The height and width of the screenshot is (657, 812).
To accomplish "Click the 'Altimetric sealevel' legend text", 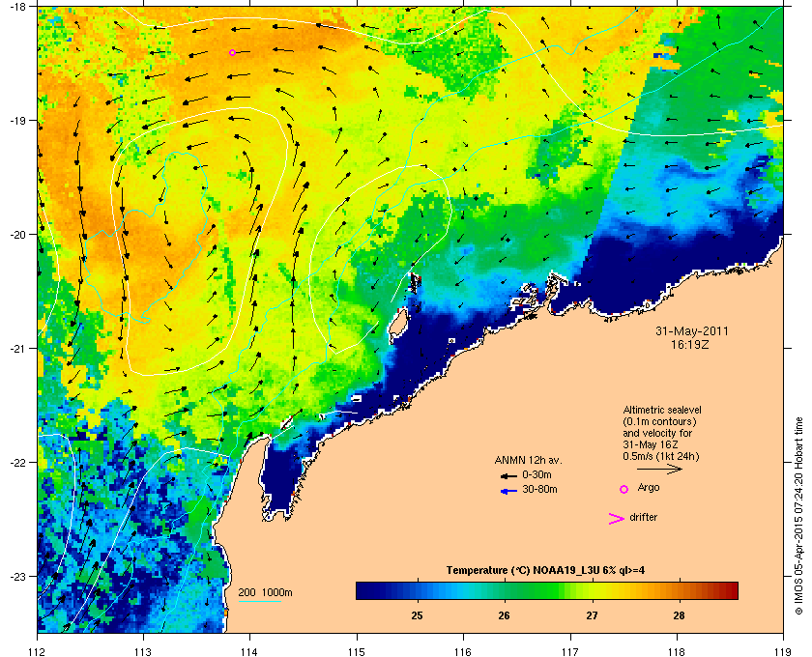I will click(662, 410).
